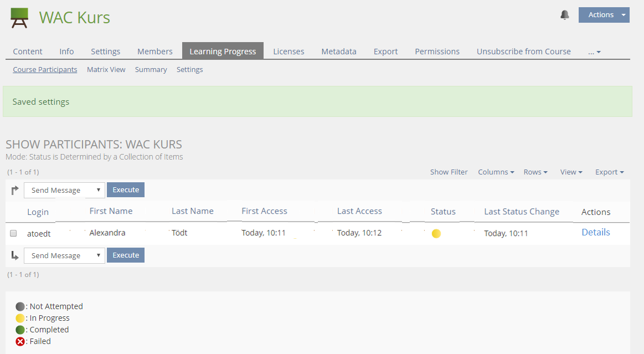Image resolution: width=644 pixels, height=354 pixels.
Task: Click the yellow In Progress status icon for atoedt
Action: pyautogui.click(x=436, y=234)
